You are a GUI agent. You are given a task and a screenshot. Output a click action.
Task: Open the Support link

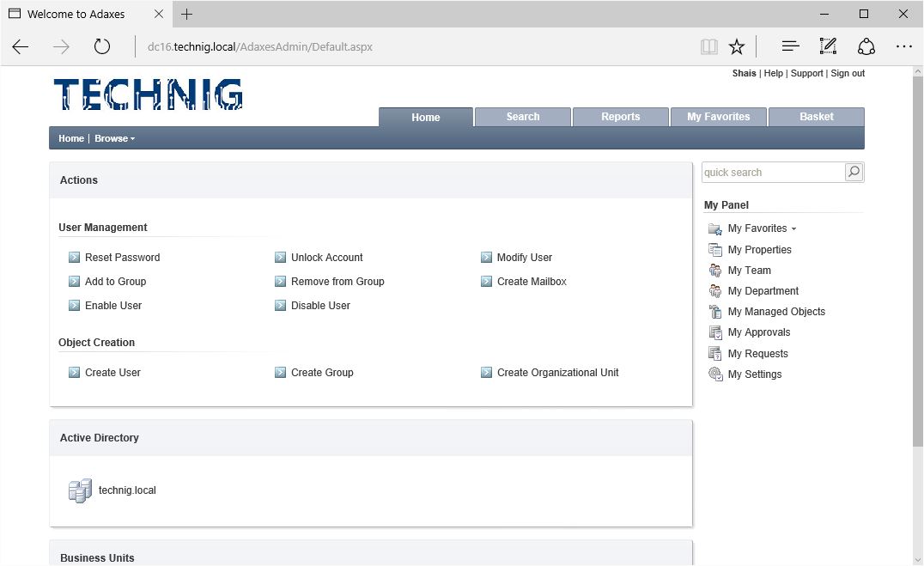tap(806, 73)
